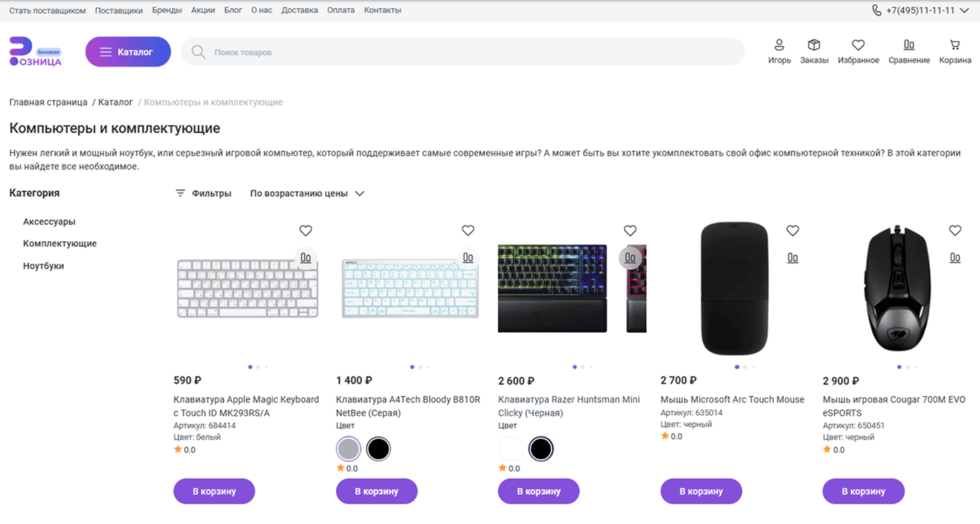The image size is (980, 524).
Task: Click the Розница site logo
Action: pyautogui.click(x=36, y=52)
